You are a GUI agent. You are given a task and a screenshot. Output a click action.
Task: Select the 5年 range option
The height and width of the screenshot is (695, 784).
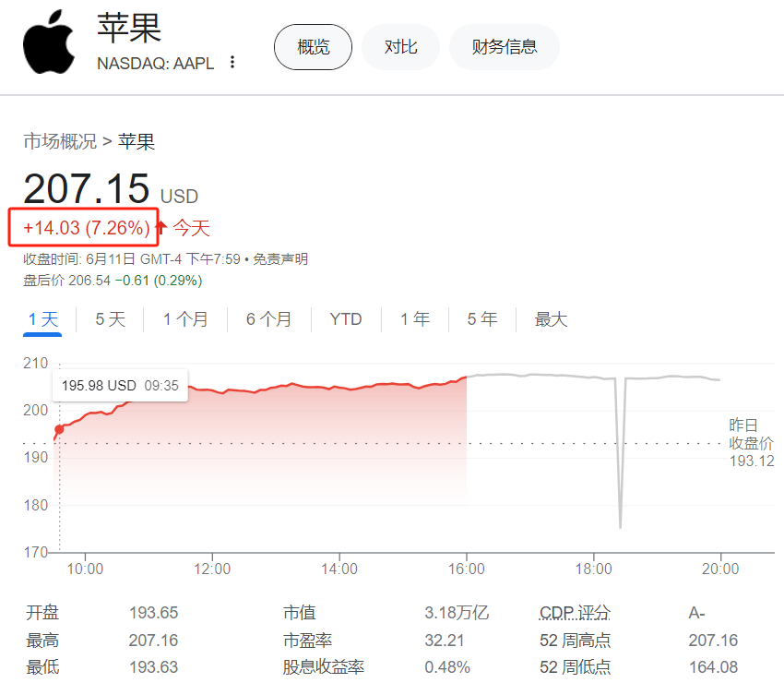click(x=481, y=318)
